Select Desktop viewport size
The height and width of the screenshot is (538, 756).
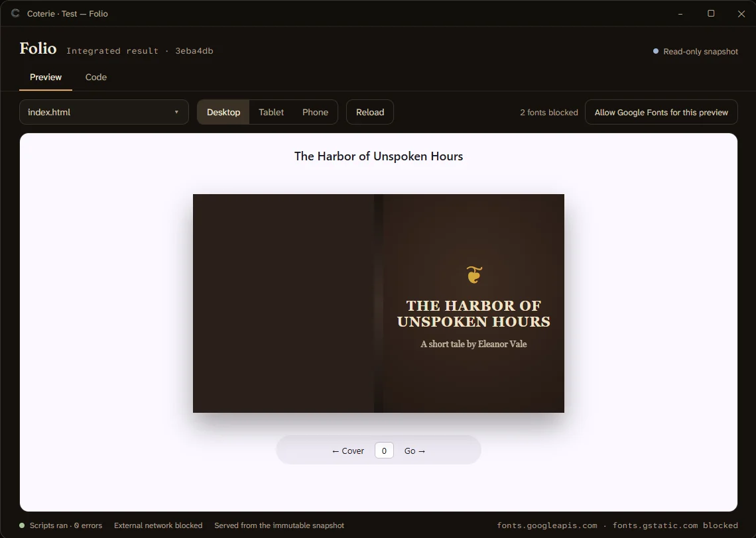[x=223, y=112]
